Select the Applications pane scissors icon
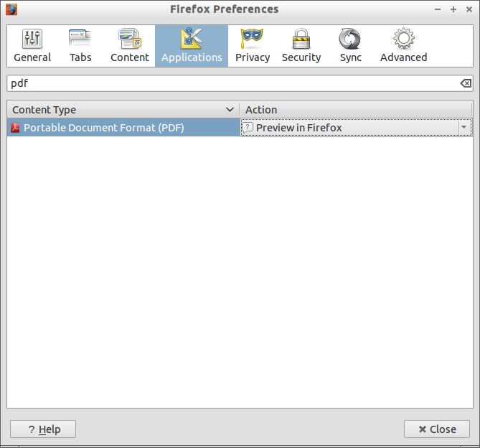The height and width of the screenshot is (448, 480). click(192, 39)
